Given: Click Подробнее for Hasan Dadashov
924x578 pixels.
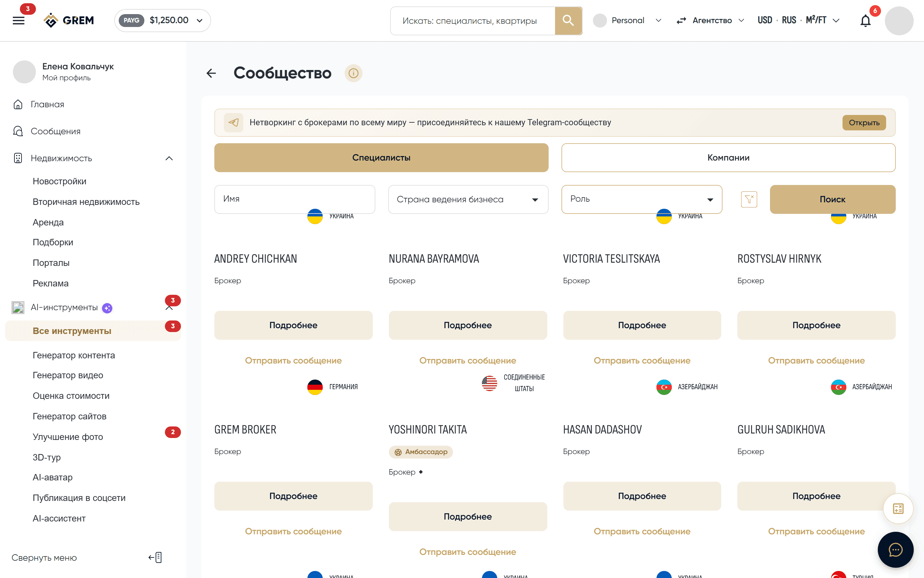Looking at the screenshot, I should click(x=642, y=496).
